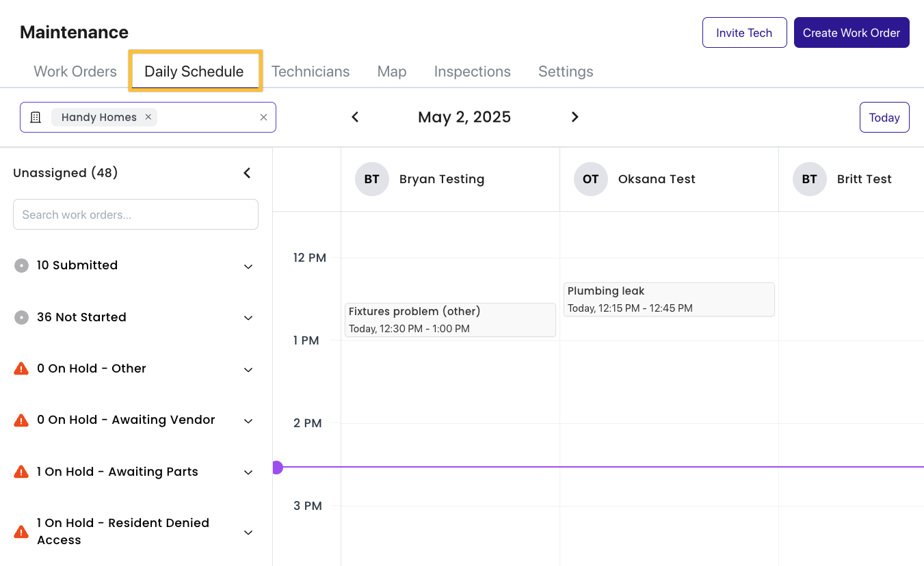Click warning icon beside On Hold - Other
The width and height of the screenshot is (924, 566).
point(21,368)
